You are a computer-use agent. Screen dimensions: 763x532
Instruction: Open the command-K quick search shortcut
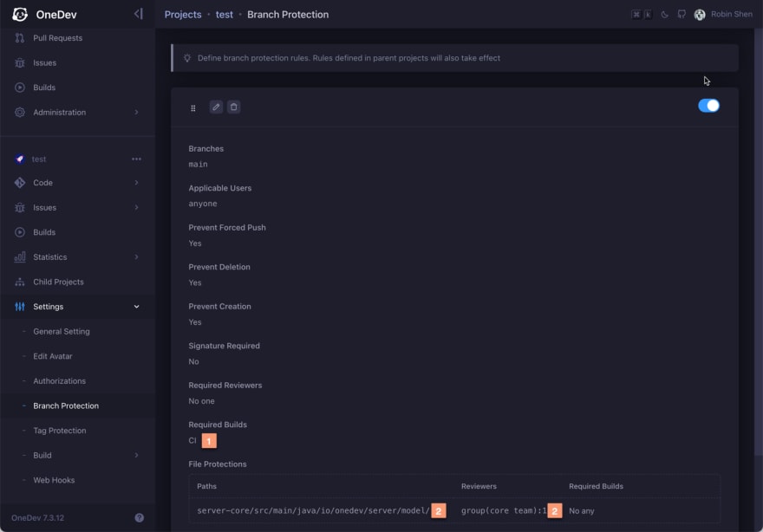(x=642, y=15)
